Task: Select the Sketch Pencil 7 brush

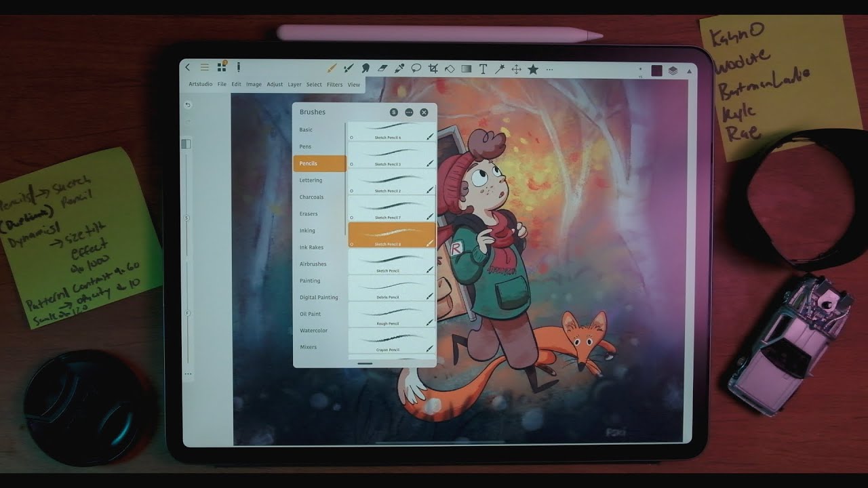Action: [x=392, y=208]
